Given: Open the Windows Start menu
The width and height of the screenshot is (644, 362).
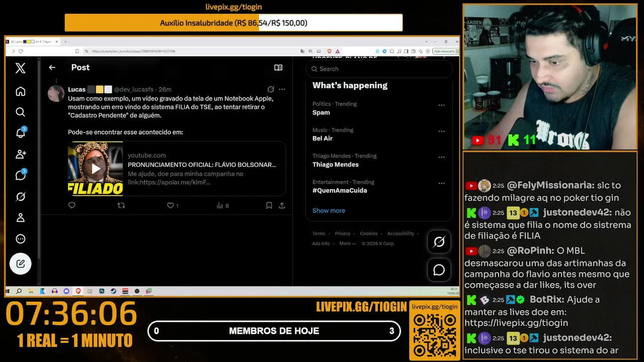Looking at the screenshot, I should point(8,291).
